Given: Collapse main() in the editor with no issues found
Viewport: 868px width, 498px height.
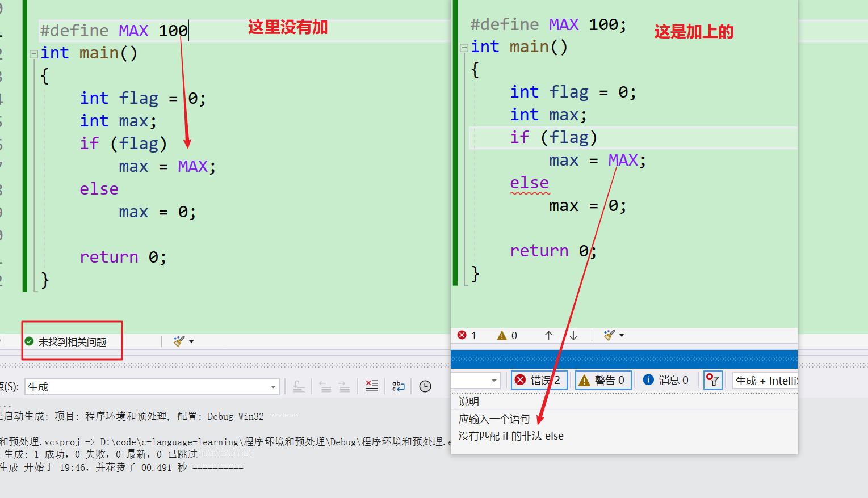Looking at the screenshot, I should [x=34, y=54].
